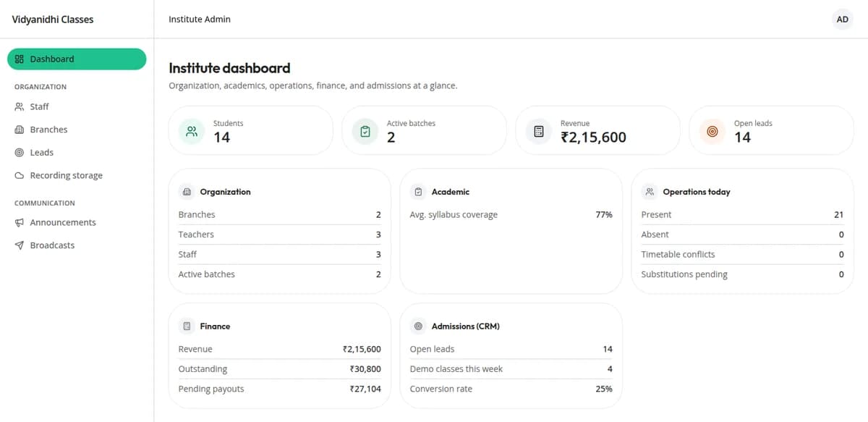Click the ORGANIZATION sidebar section header
The height and width of the screenshot is (422, 868).
coord(41,87)
